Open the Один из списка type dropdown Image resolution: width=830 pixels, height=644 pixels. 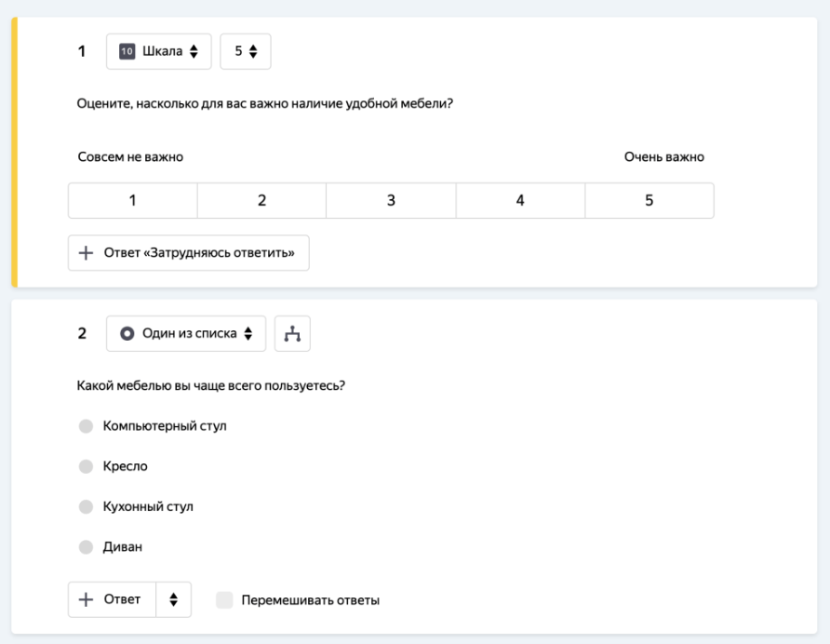[186, 334]
